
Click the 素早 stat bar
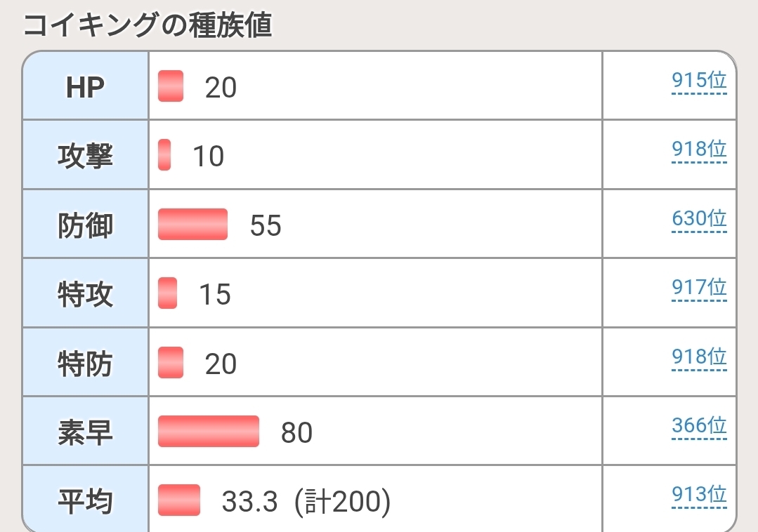click(209, 431)
